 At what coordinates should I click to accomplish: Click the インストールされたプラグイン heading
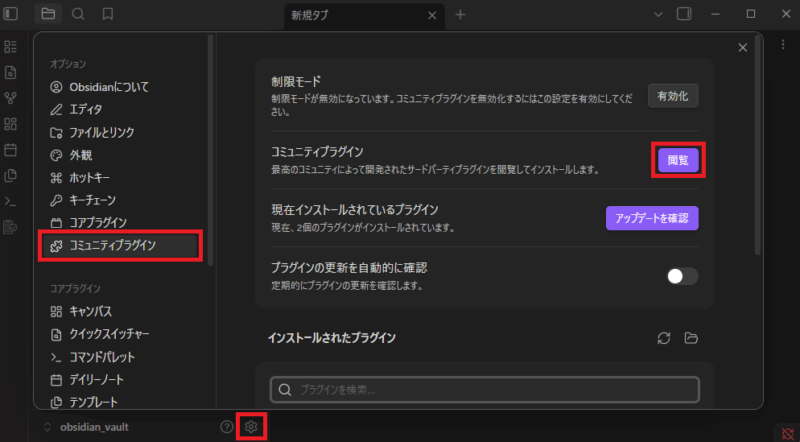332,338
